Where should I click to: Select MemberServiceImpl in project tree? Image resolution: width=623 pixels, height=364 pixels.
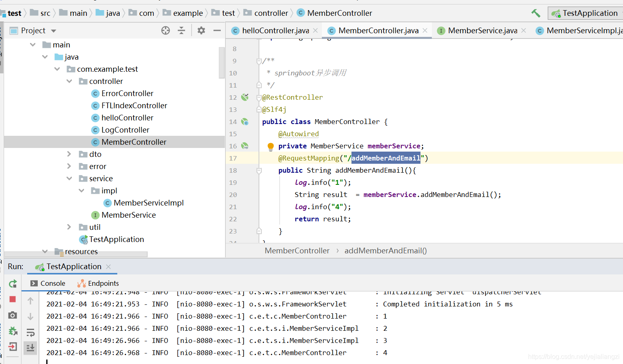click(x=149, y=203)
